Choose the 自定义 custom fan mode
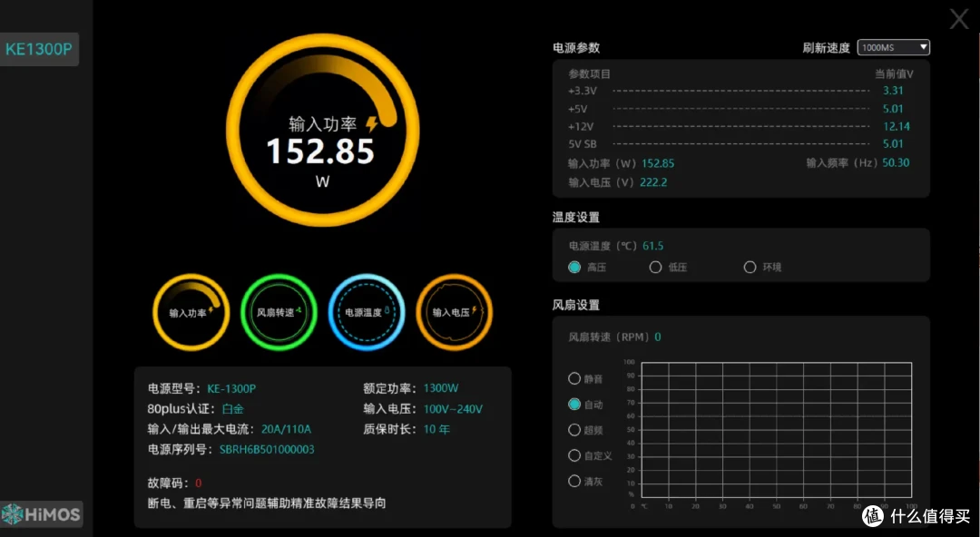The width and height of the screenshot is (980, 537). (x=574, y=455)
